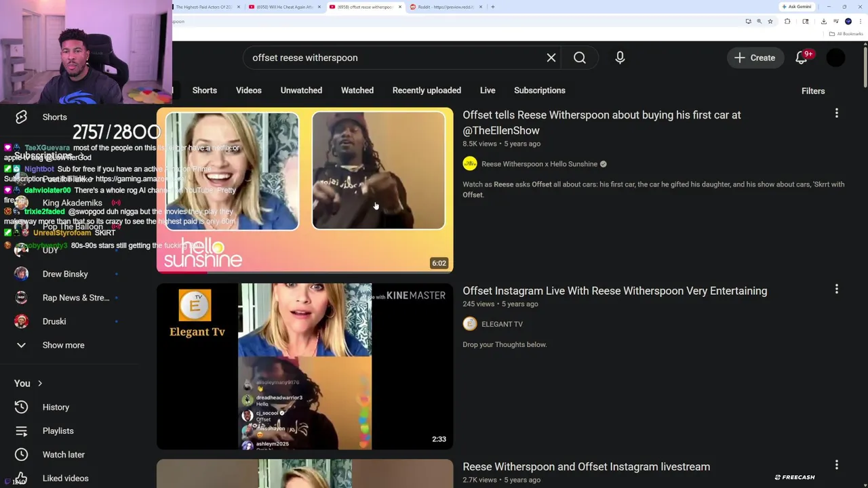Screen dimensions: 868x488
Task: Open UDY subscription
Action: (x=50, y=250)
